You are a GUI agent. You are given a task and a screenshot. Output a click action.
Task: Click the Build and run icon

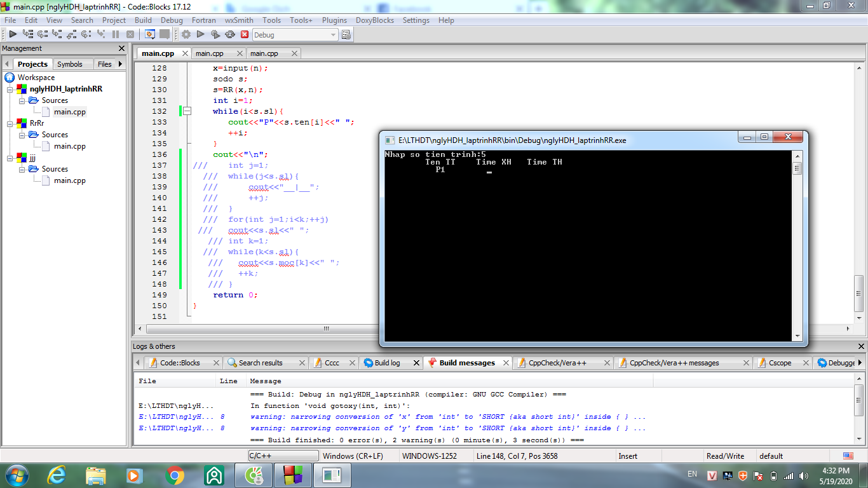tap(215, 34)
